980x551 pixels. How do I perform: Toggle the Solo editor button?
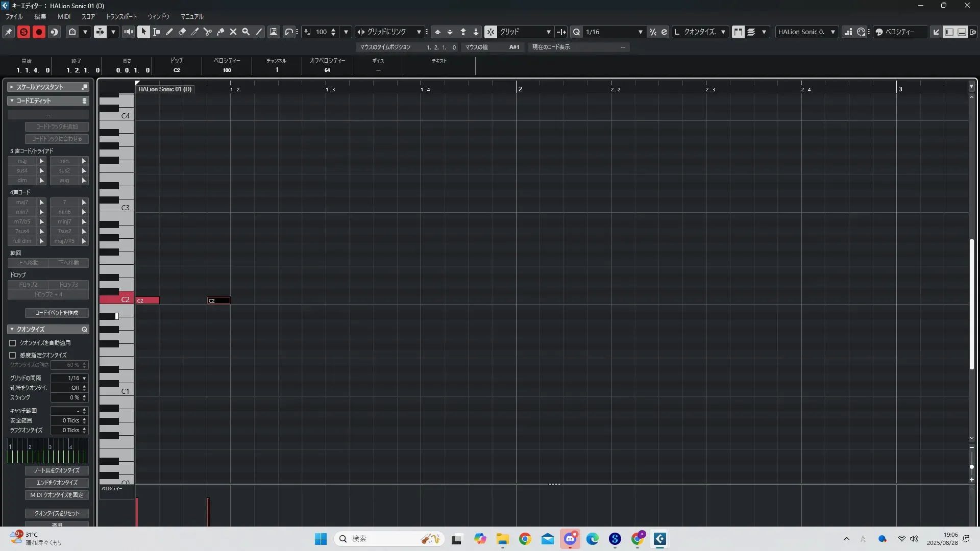pos(23,32)
